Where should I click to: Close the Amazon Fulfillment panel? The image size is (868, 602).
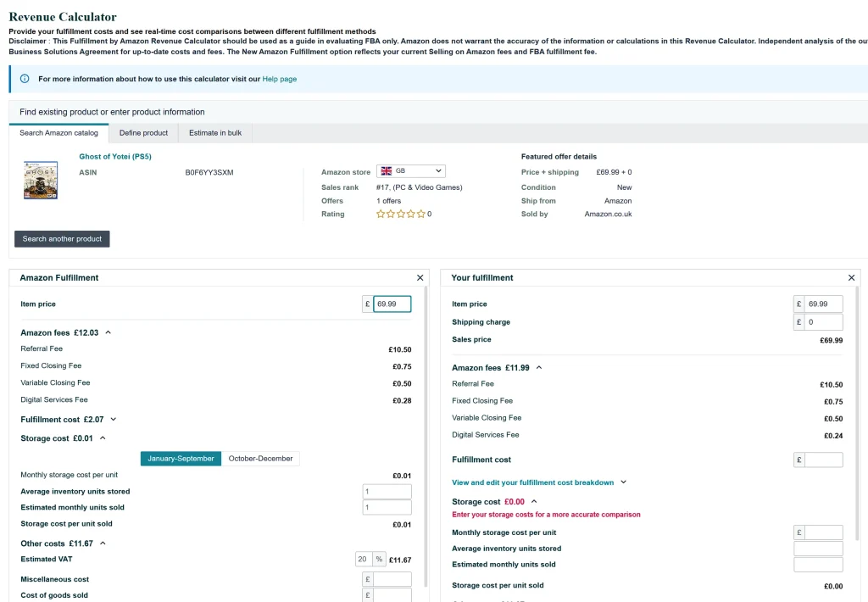click(x=420, y=277)
